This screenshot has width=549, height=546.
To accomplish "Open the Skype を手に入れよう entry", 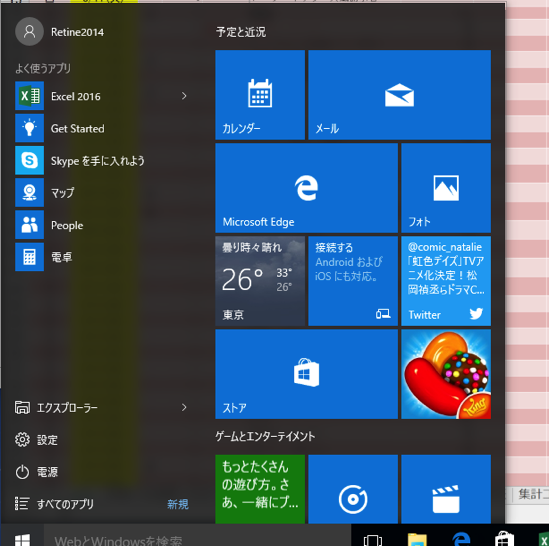I will click(102, 161).
